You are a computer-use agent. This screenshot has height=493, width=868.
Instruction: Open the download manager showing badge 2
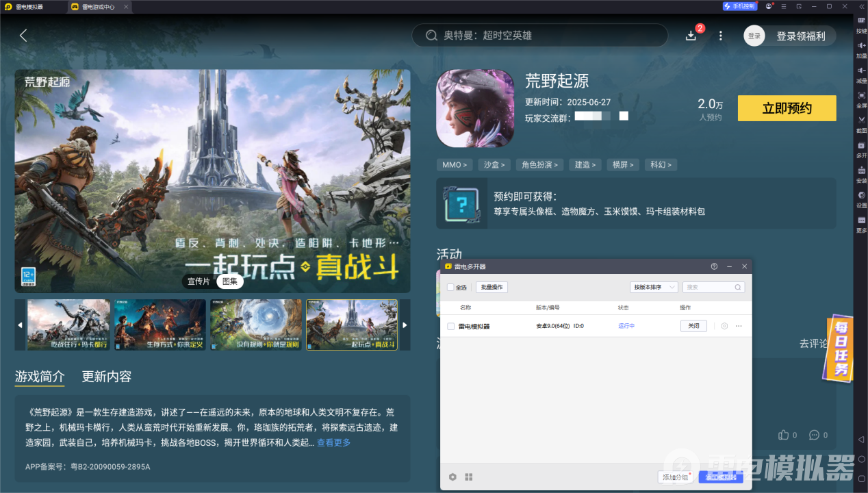691,36
